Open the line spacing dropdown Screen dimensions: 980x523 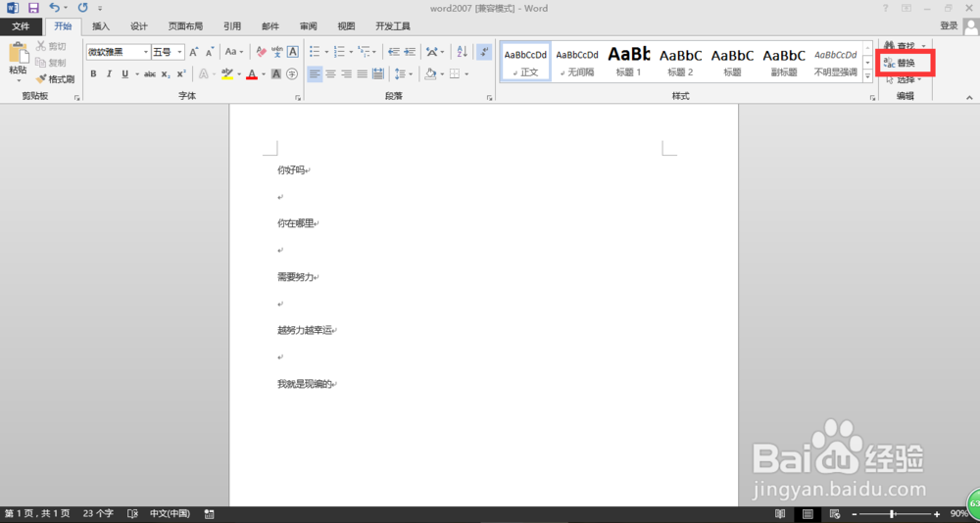tap(404, 74)
